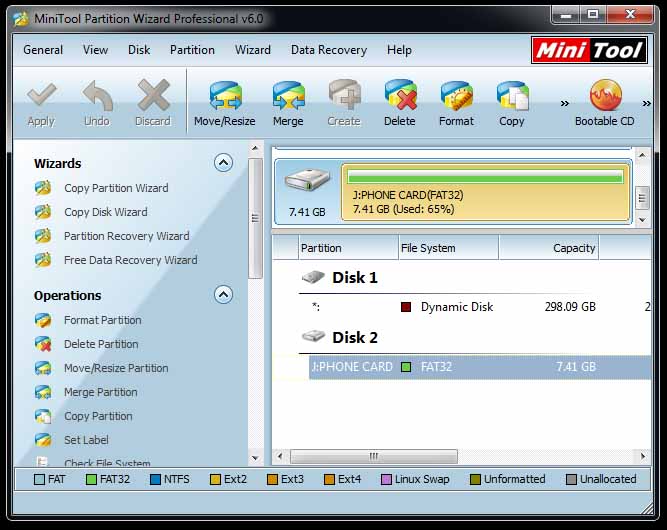Screen dimensions: 667x530
Task: Open the Partition menu
Action: click(x=192, y=50)
